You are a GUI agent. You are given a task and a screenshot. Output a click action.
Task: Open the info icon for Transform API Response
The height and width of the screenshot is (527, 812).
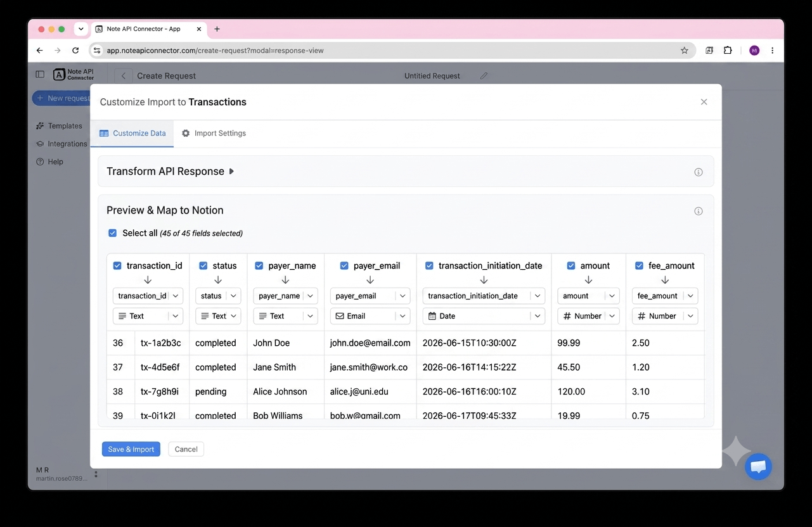tap(699, 172)
